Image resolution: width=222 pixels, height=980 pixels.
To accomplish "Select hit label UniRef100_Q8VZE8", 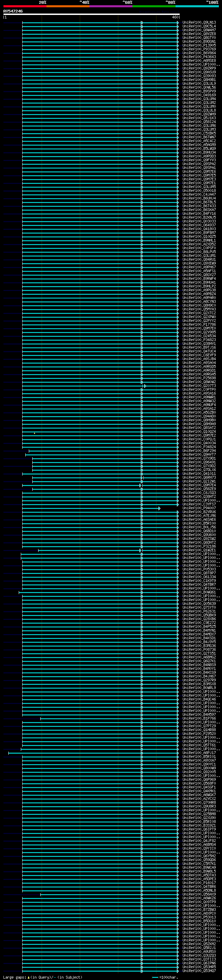I will (199, 34).
